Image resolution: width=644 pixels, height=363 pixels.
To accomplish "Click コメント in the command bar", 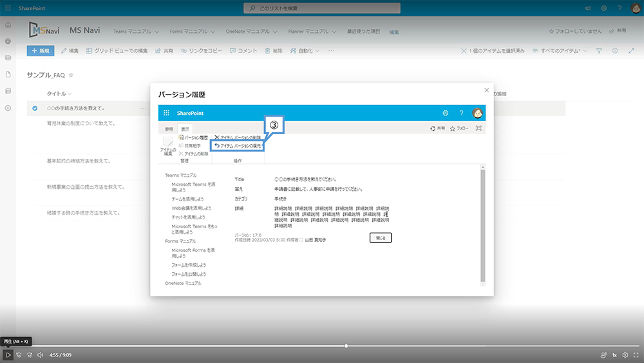I will tap(243, 50).
